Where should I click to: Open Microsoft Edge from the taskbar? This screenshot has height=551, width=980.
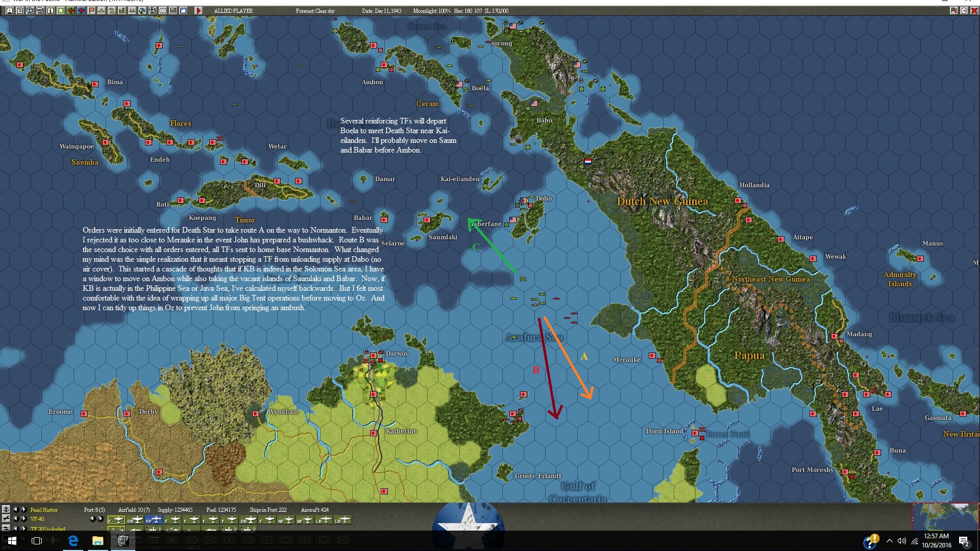click(73, 541)
